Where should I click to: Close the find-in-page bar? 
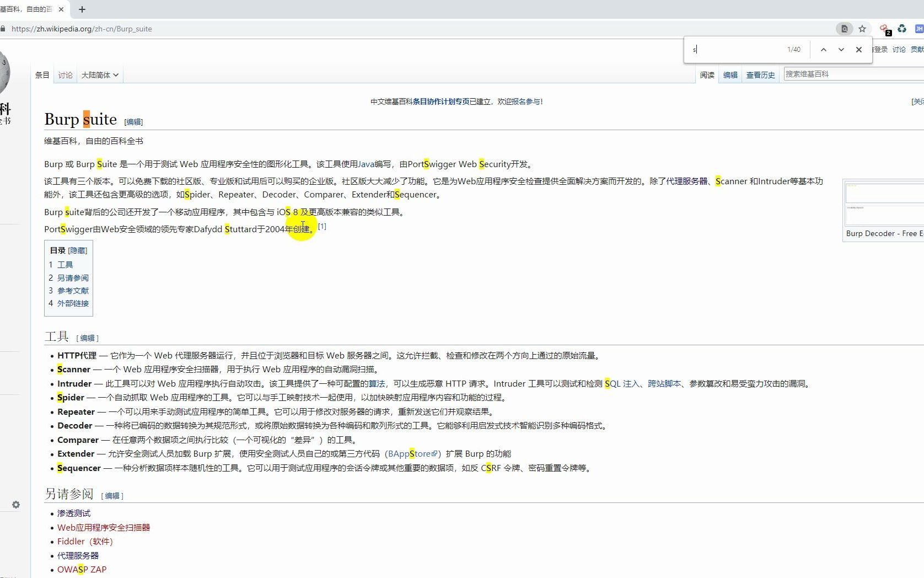tap(858, 50)
